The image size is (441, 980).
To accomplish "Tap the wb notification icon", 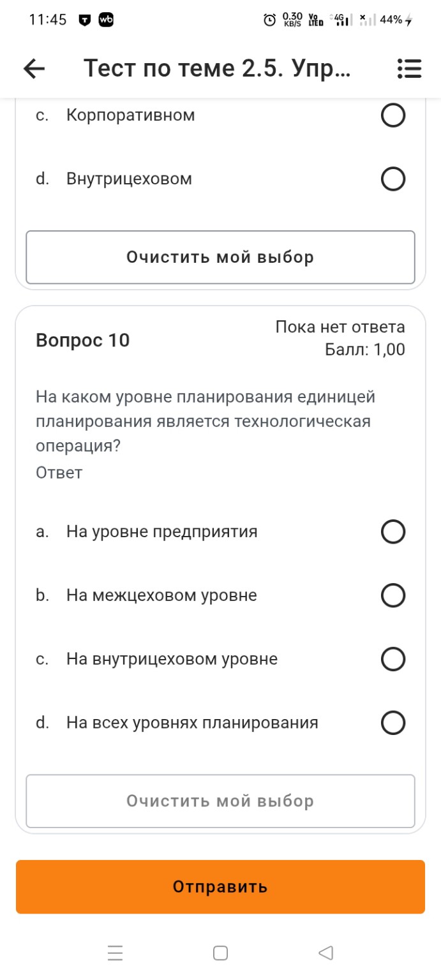I will click(107, 20).
